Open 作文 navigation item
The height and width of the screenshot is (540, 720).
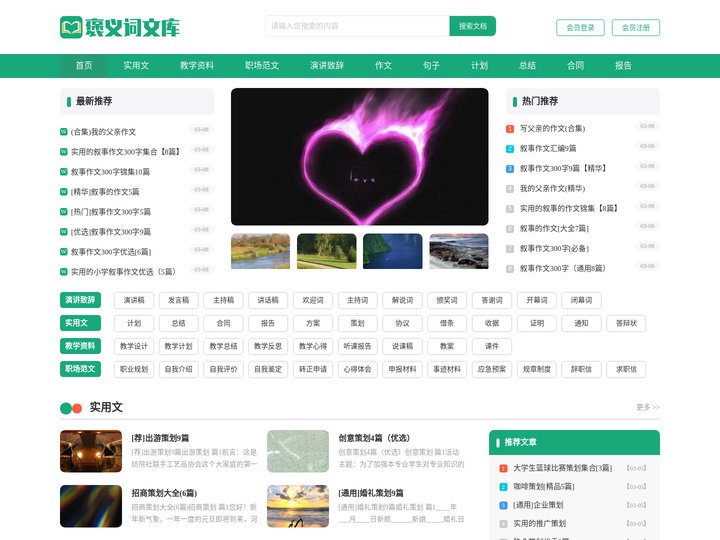coord(383,66)
